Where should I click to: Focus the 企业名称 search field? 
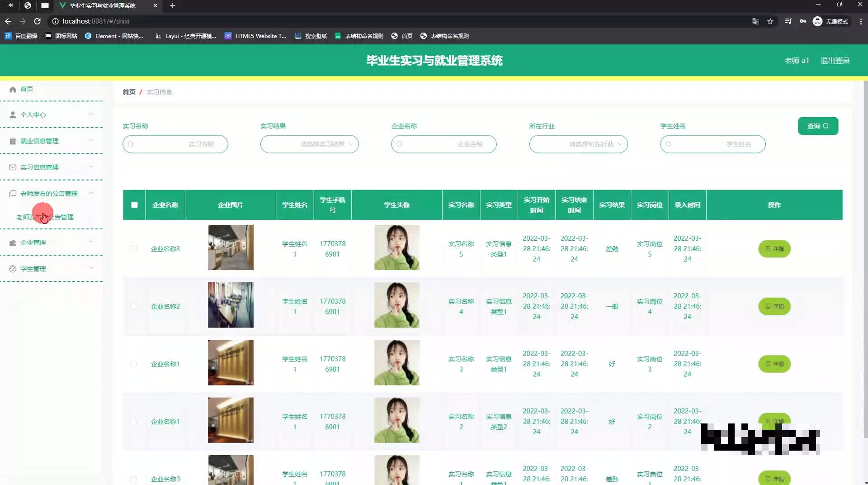(x=443, y=144)
